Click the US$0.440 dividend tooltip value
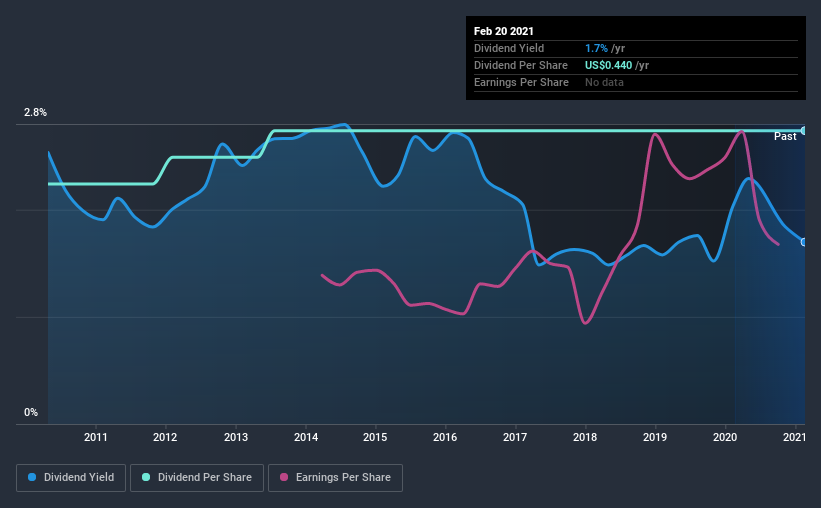 (x=608, y=65)
